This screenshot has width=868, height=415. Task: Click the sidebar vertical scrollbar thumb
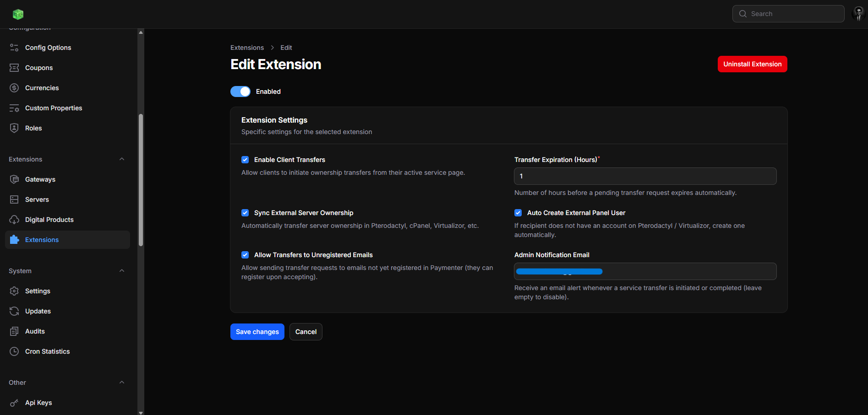(141, 180)
